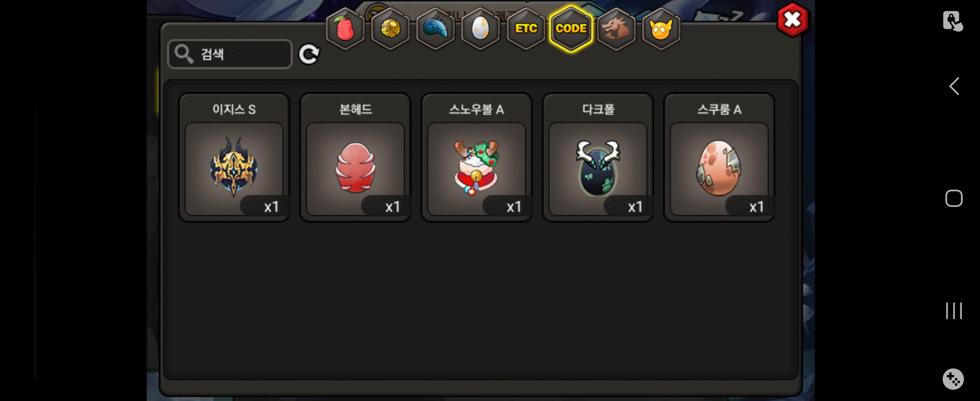Select the 스쿠룸 A cracked egg
This screenshot has width=980, height=401.
pos(719,157)
